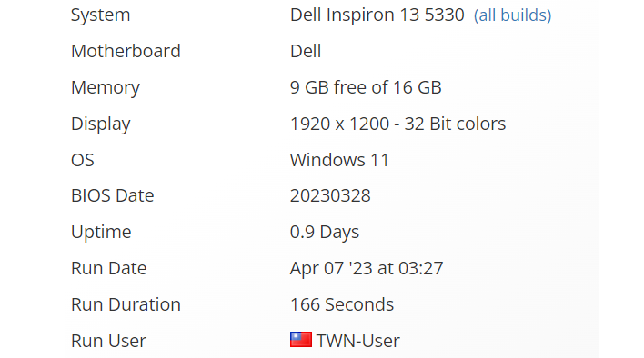Select the 9 GB free of 16 GB value

[366, 87]
